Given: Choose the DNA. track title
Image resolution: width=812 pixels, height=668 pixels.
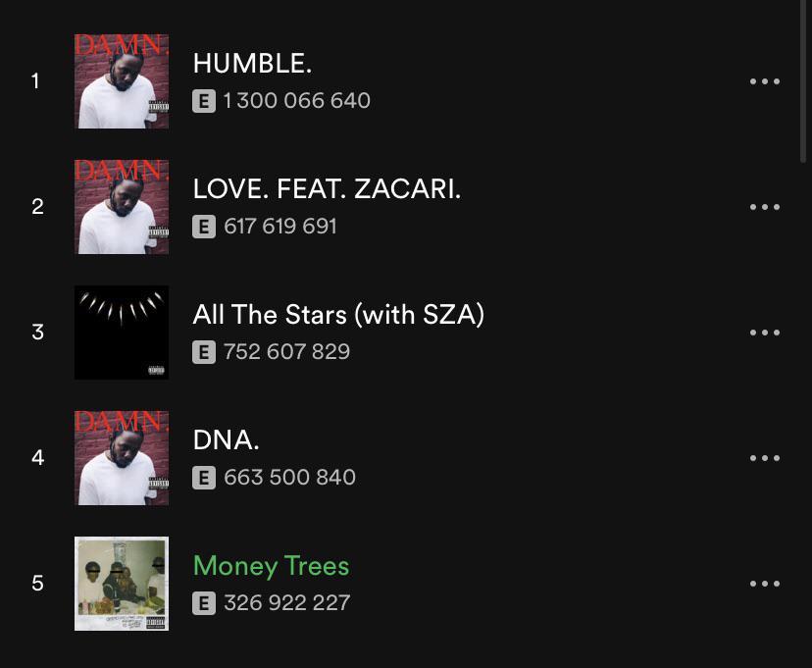Looking at the screenshot, I should [x=226, y=440].
